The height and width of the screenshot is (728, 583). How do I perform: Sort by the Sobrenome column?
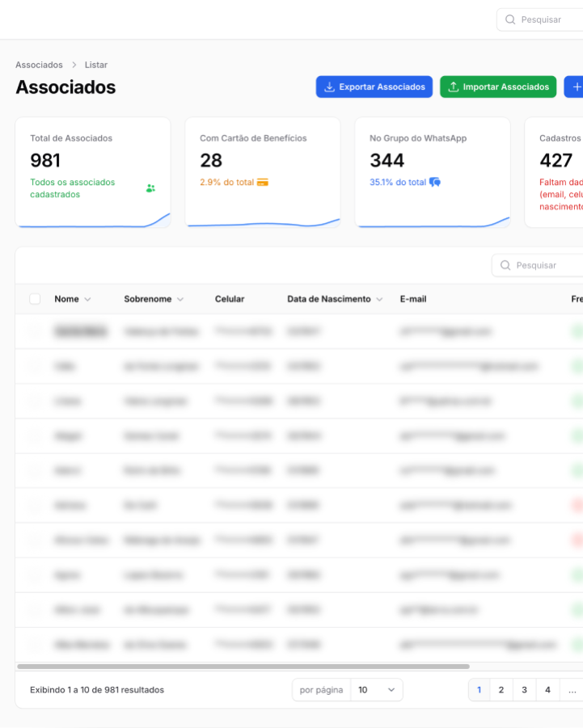[x=154, y=299]
